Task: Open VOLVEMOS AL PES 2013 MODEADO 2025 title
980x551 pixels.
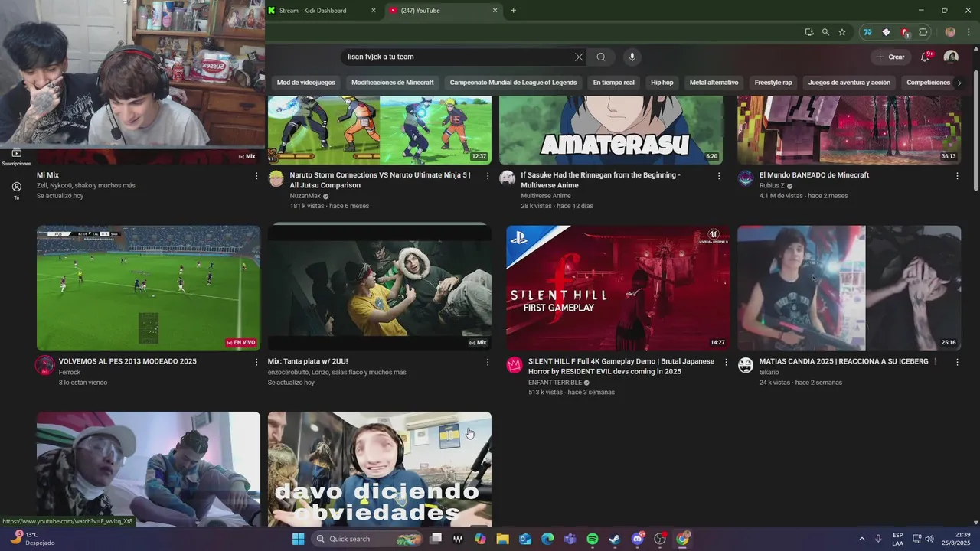Action: click(128, 361)
